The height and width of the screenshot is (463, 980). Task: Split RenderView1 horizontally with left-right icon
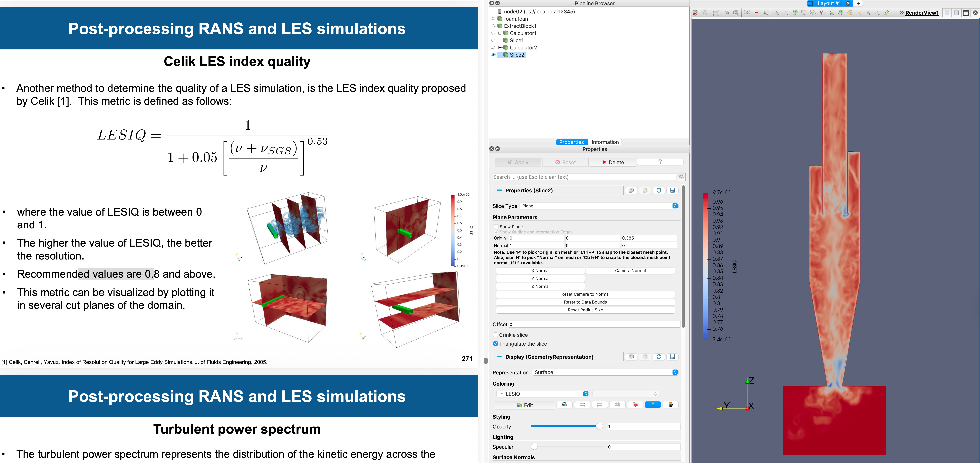tap(947, 13)
